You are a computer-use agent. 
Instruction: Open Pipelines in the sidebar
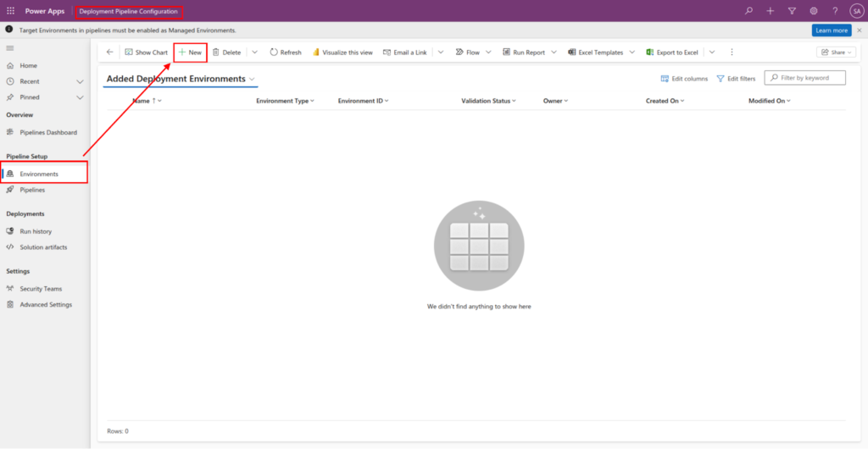[x=32, y=190]
